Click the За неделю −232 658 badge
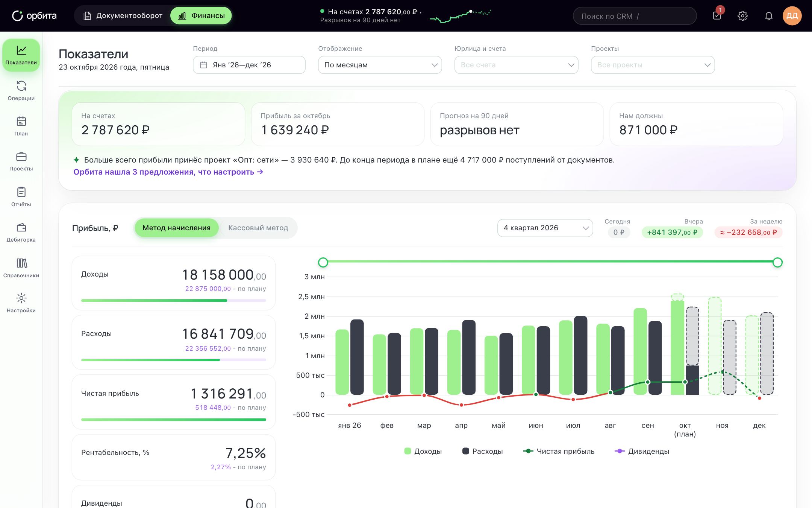The width and height of the screenshot is (812, 508). pyautogui.click(x=748, y=233)
